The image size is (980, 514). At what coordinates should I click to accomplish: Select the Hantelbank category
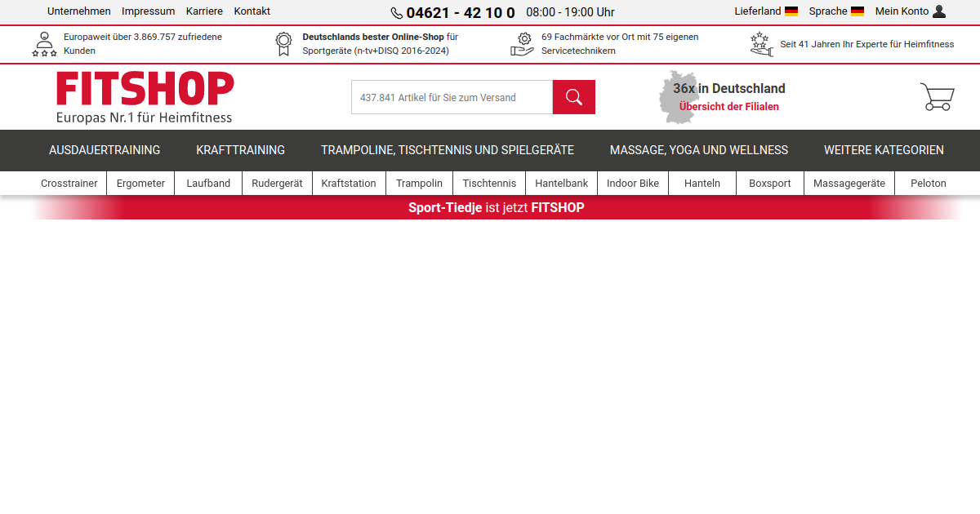[562, 184]
